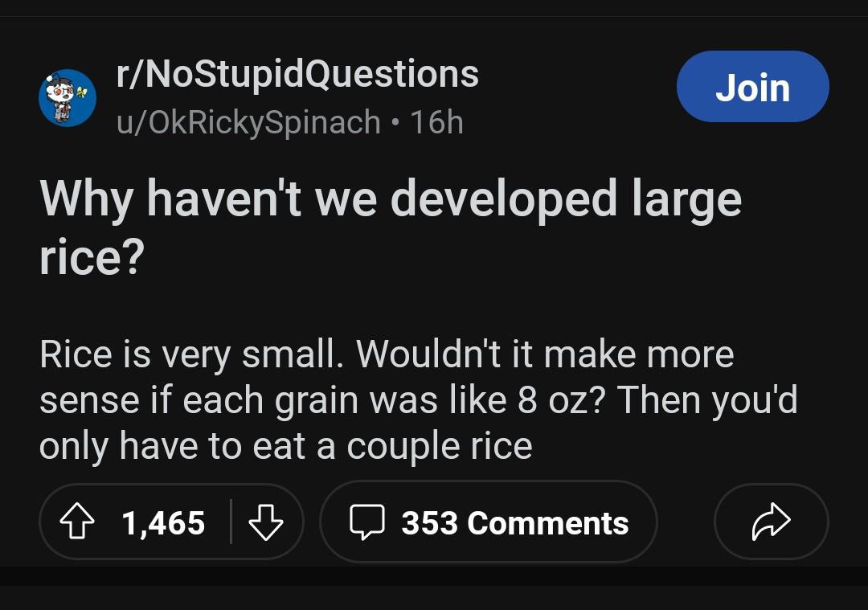Open the r/NoStupidQuestions subreddit link

tap(297, 75)
